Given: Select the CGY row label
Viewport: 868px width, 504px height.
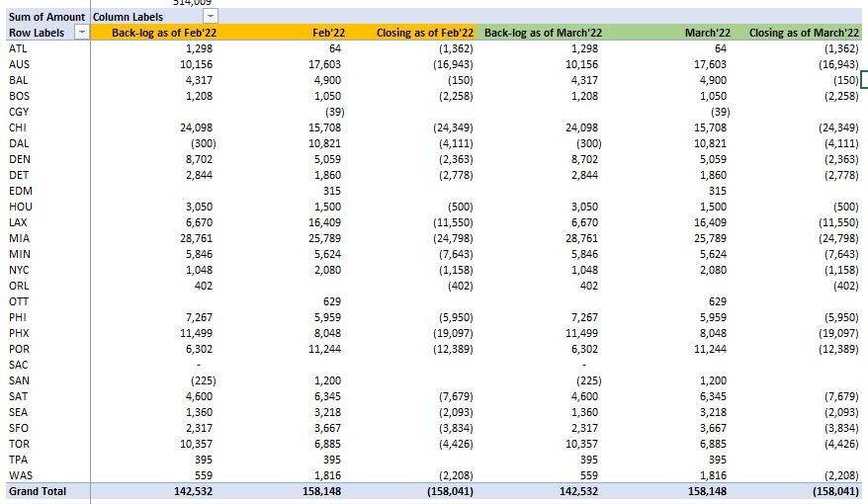Looking at the screenshot, I should (18, 112).
